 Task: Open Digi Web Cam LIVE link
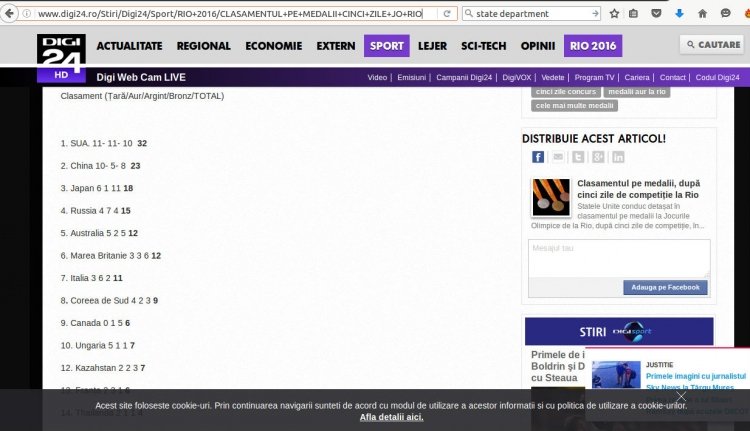click(x=141, y=77)
